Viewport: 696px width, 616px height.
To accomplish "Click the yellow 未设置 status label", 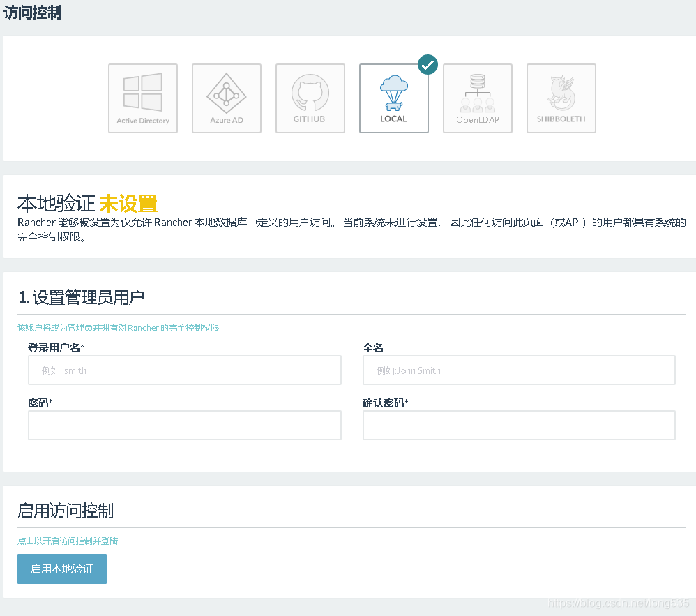I will click(x=128, y=204).
